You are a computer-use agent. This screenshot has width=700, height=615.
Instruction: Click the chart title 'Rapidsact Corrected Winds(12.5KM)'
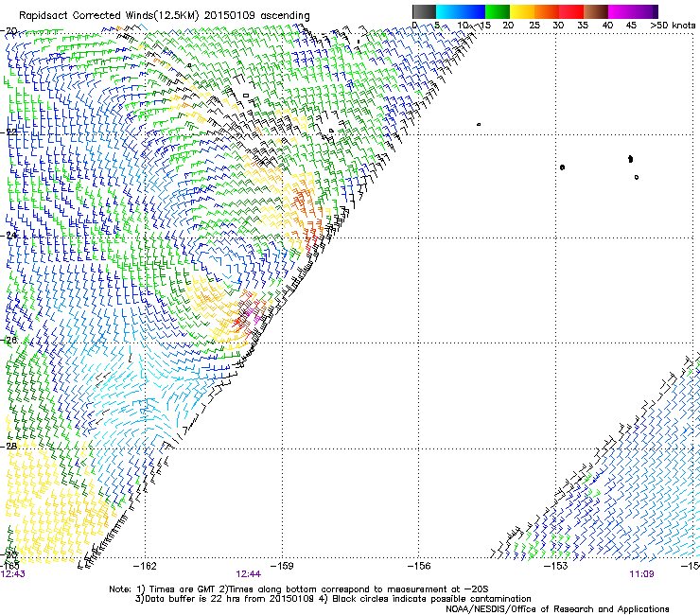[x=109, y=15]
